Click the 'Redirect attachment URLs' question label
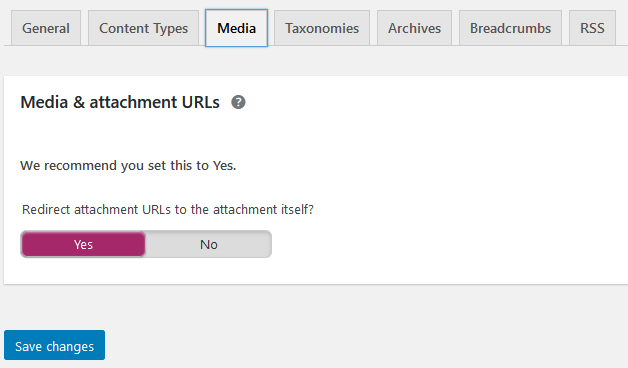 click(168, 209)
